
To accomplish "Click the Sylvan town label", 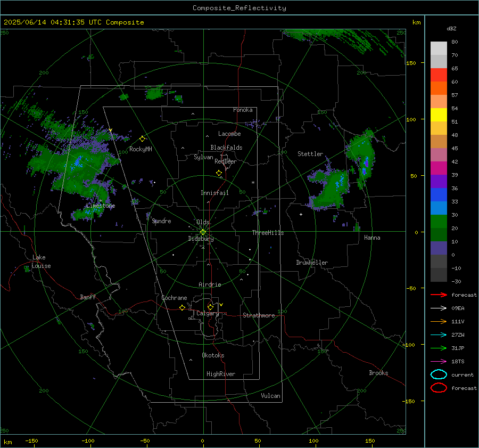I will (x=203, y=157).
